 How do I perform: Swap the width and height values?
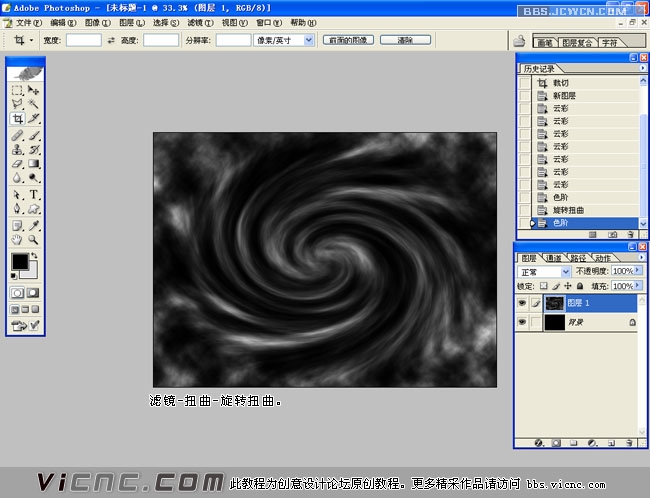(x=111, y=40)
